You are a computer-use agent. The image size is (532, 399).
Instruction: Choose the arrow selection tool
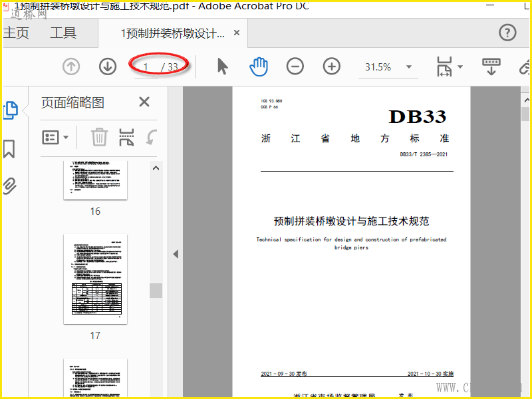(222, 66)
